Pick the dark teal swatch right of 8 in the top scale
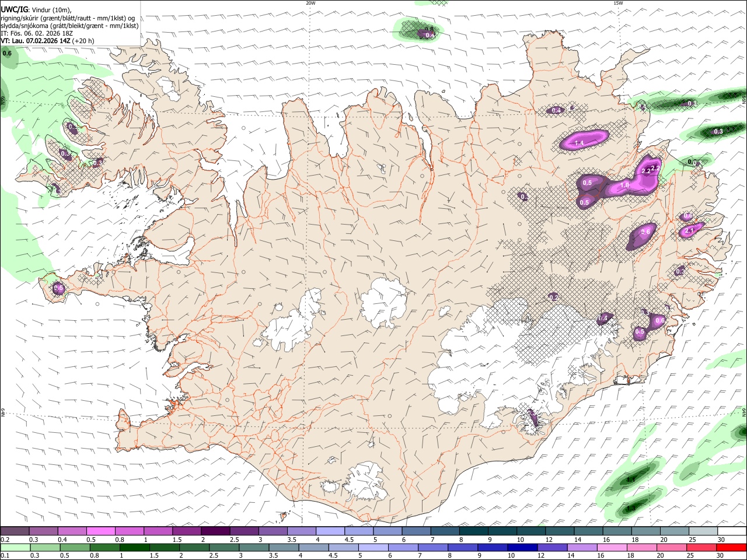The height and width of the screenshot is (560, 747). coord(473,531)
